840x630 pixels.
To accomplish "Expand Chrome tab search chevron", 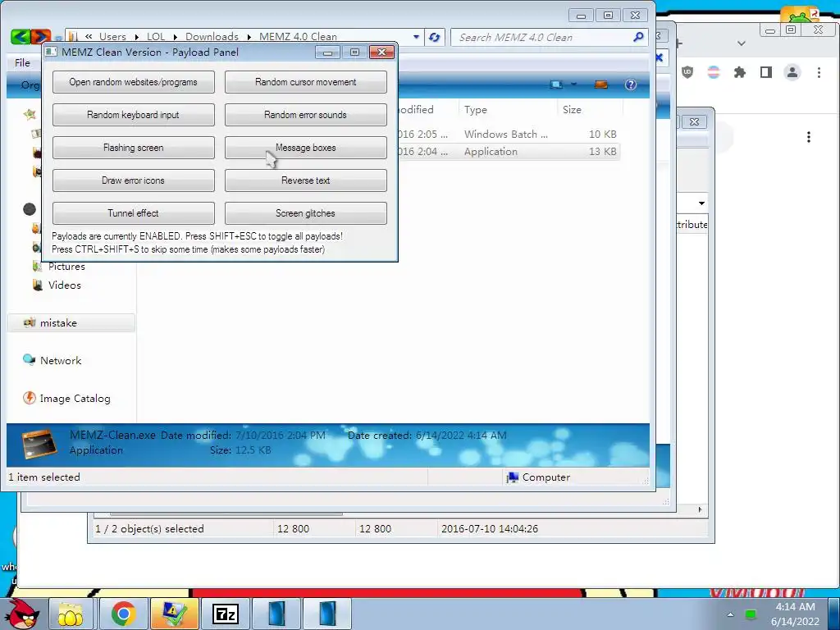I will coord(742,43).
